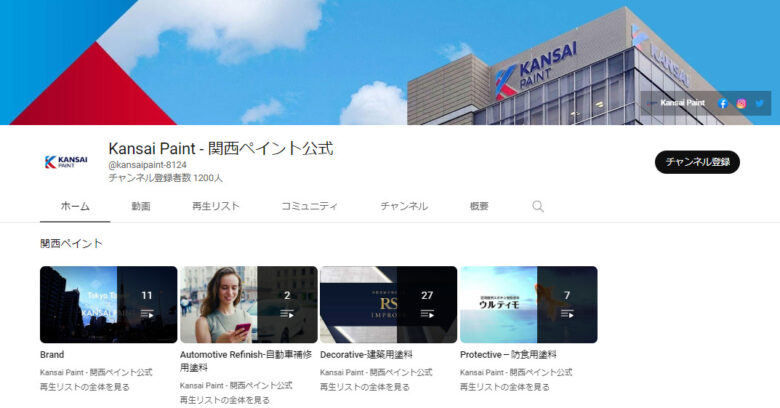This screenshot has height=408, width=780.
Task: Open Decorative-建築用塗料 playlist title
Action: [x=367, y=355]
